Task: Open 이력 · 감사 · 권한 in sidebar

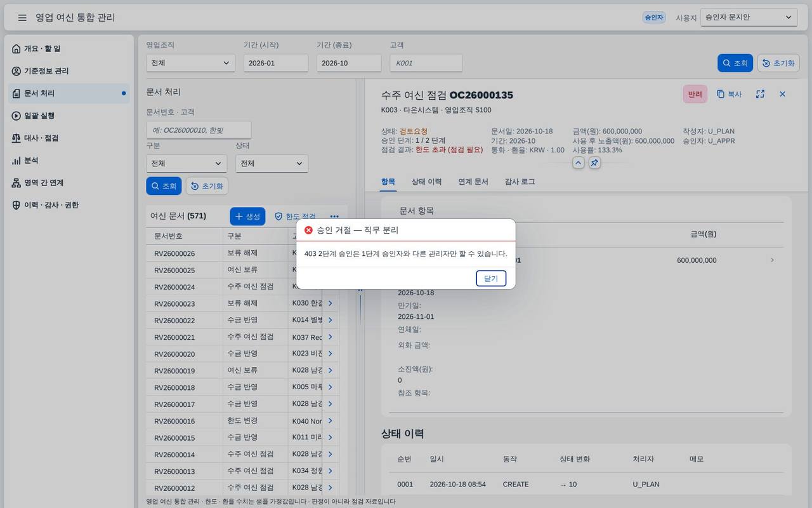Action: click(69, 205)
